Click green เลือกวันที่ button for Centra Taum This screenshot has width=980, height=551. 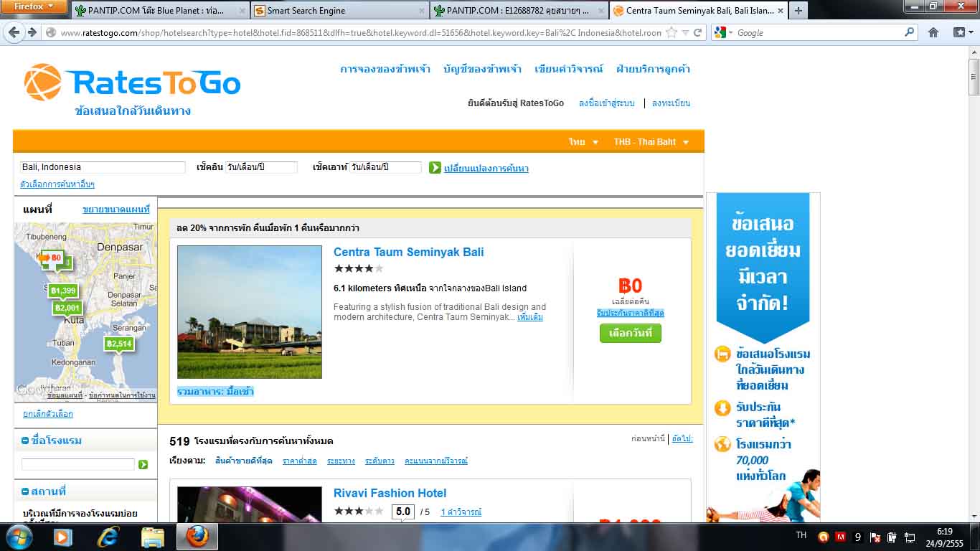click(631, 334)
